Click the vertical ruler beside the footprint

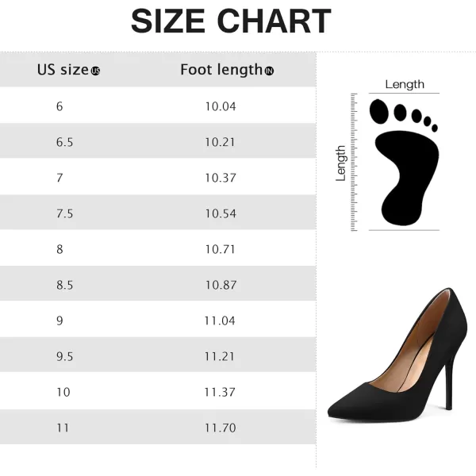(354, 162)
